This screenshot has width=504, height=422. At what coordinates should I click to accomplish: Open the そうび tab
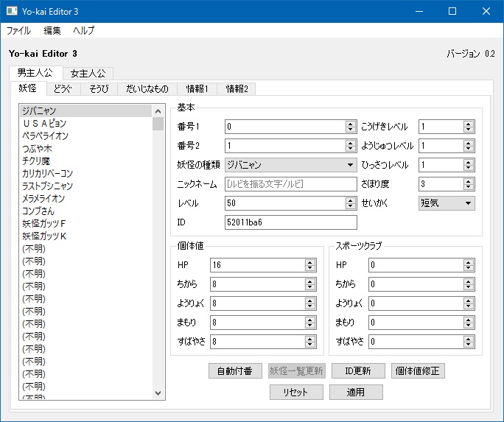pyautogui.click(x=99, y=89)
